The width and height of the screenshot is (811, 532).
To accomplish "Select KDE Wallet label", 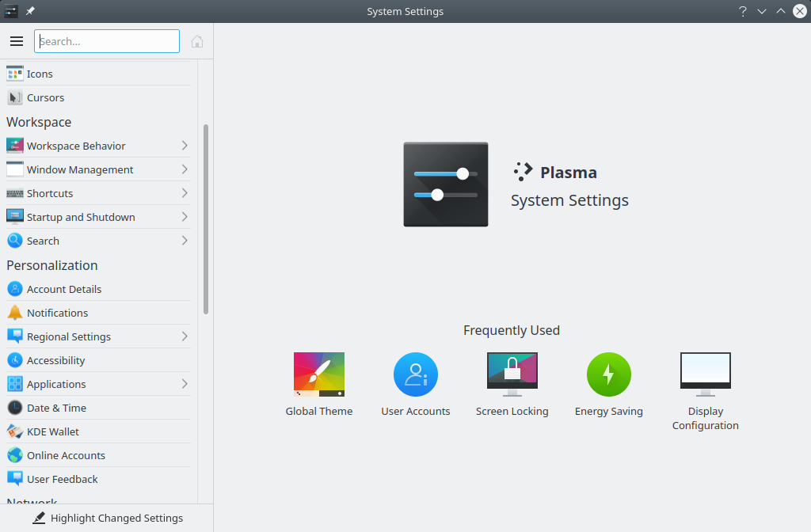I will tap(53, 431).
